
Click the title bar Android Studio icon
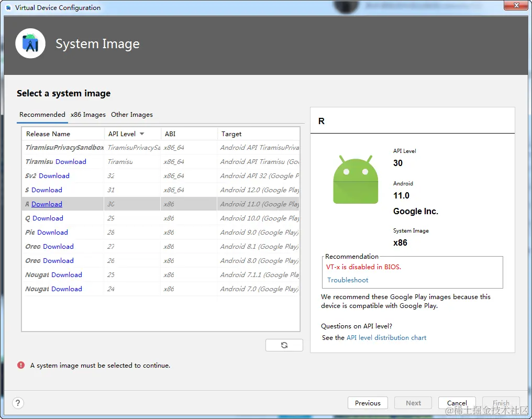8,7
